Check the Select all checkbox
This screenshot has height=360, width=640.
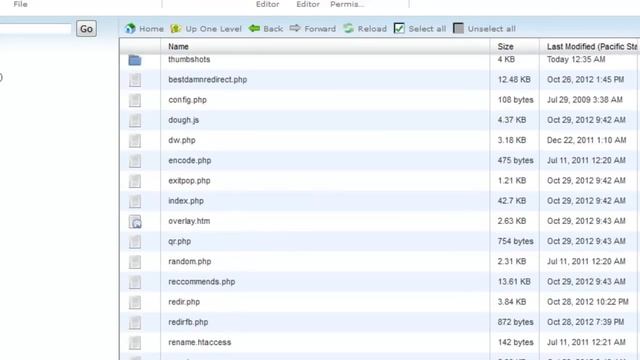point(399,29)
